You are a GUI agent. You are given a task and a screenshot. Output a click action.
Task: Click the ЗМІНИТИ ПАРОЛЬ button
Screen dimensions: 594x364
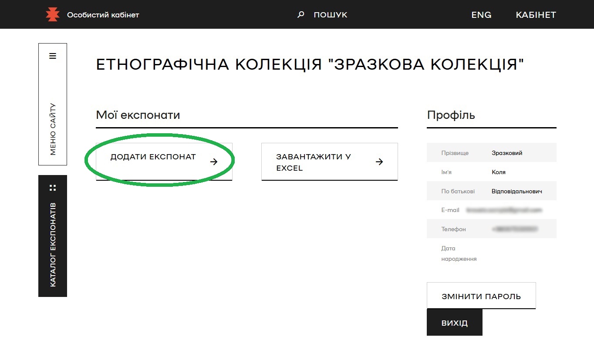[481, 296]
